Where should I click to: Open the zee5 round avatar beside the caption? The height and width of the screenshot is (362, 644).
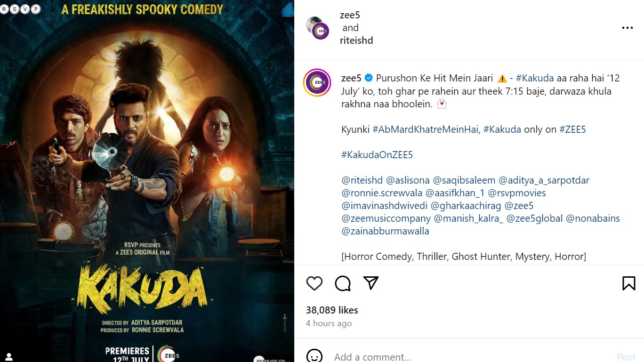click(x=317, y=82)
